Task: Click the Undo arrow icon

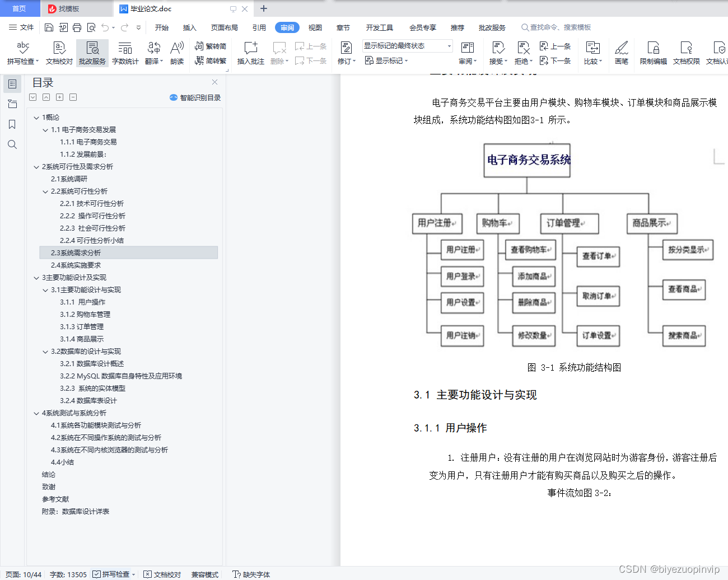Action: [x=105, y=27]
